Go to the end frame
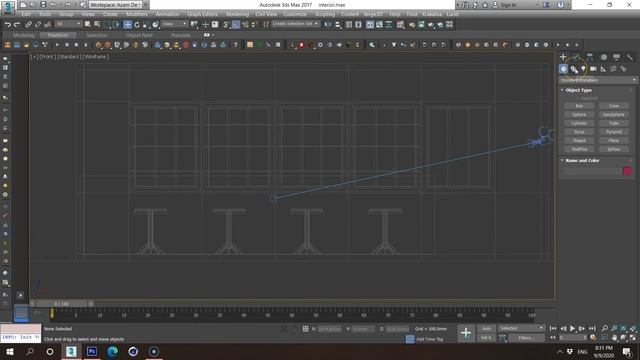This screenshot has height=360, width=640. pyautogui.click(x=592, y=328)
